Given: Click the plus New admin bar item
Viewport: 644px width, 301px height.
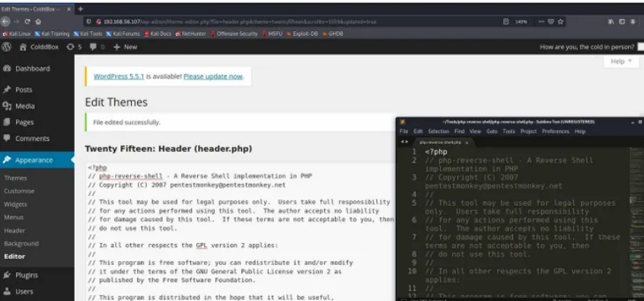Looking at the screenshot, I should click(126, 47).
